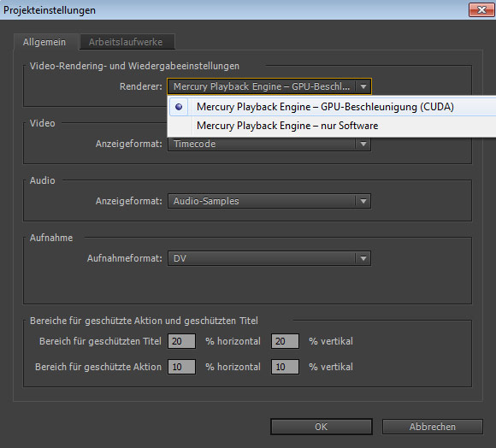The image size is (496, 448).
Task: Open Aufnahmeformat DV dropdown
Action: (269, 258)
